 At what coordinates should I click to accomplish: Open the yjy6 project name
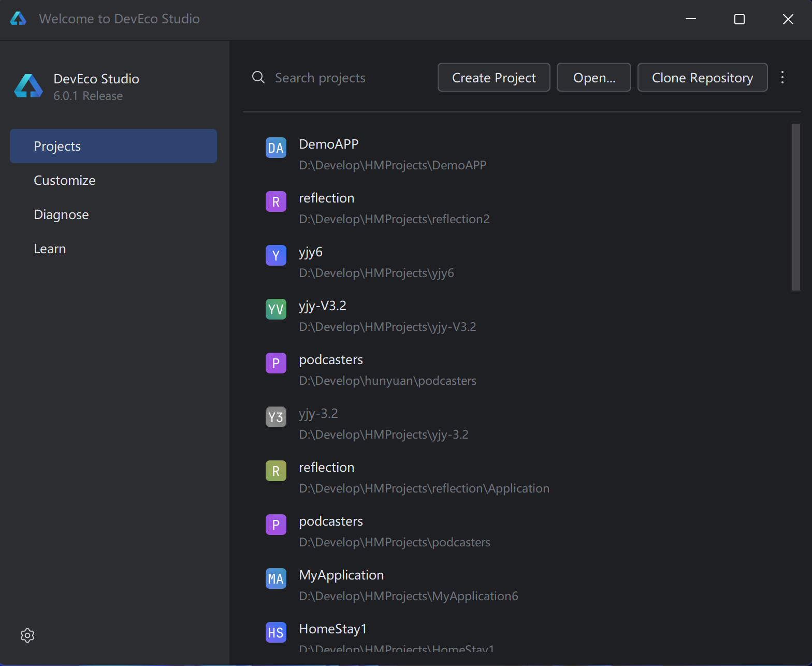(x=311, y=252)
